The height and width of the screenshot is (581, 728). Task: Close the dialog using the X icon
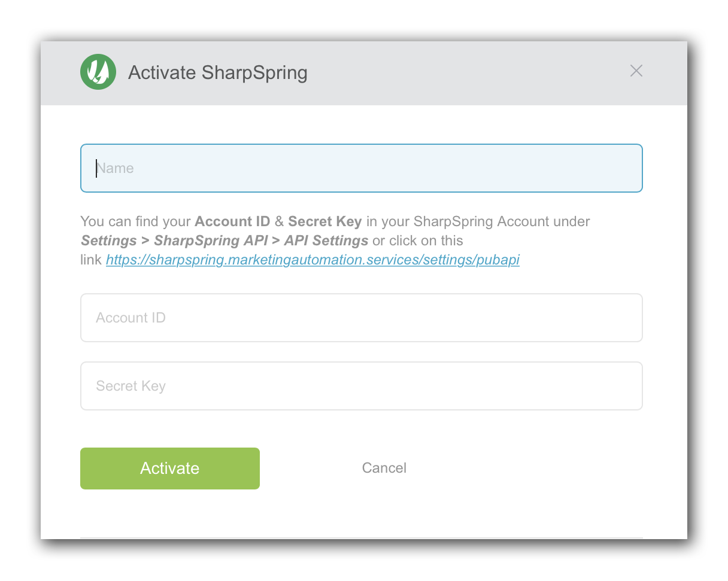tap(636, 71)
